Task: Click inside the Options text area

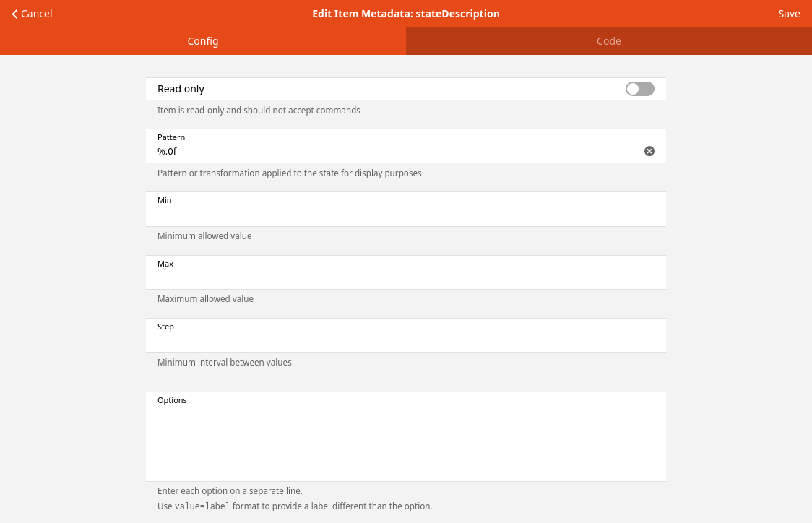Action: tap(405, 441)
